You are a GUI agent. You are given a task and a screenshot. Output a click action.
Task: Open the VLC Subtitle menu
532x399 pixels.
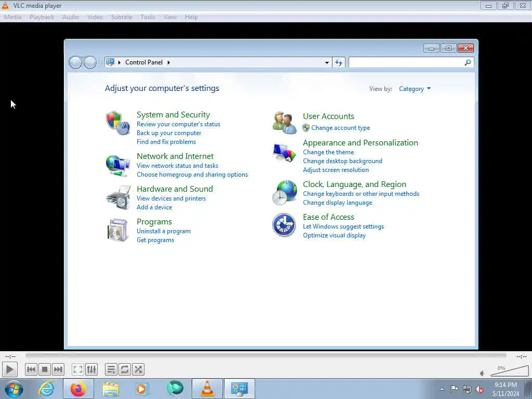tap(122, 17)
